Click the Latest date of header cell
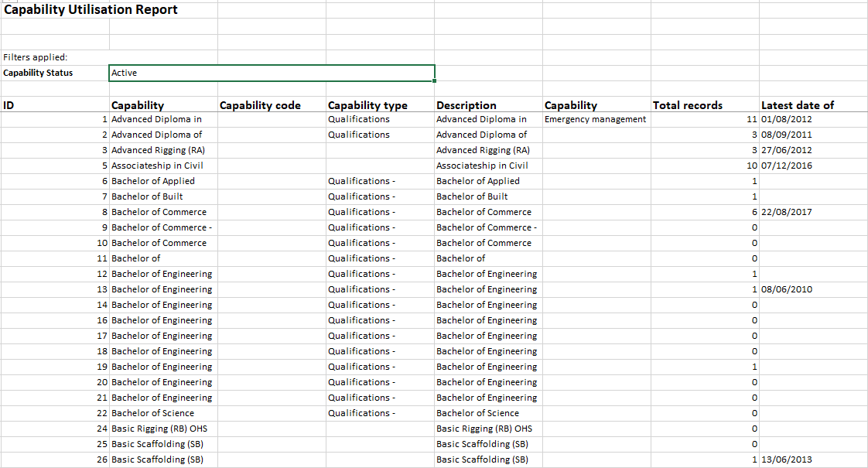Viewport: 868px width, 468px height. pos(798,105)
